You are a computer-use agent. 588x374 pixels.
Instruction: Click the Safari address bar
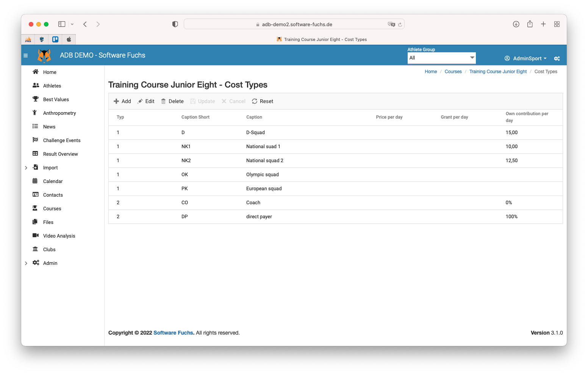(x=294, y=24)
